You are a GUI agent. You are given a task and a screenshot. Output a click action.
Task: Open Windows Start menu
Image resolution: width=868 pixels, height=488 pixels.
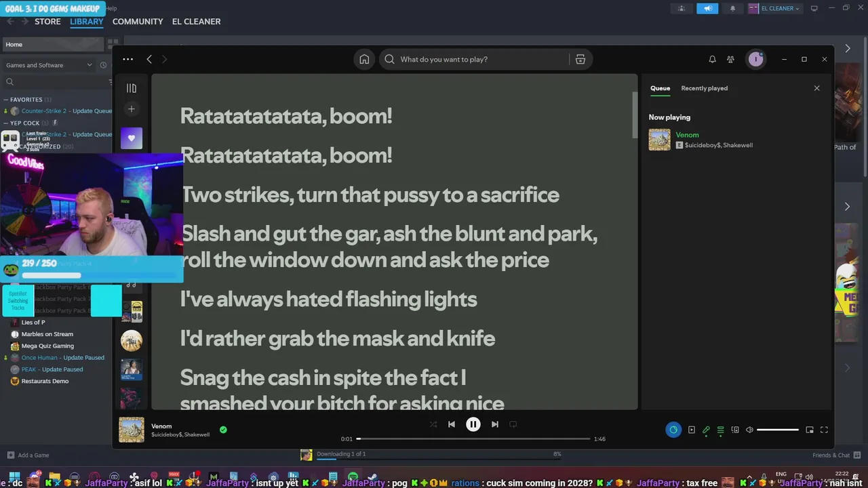(14, 477)
